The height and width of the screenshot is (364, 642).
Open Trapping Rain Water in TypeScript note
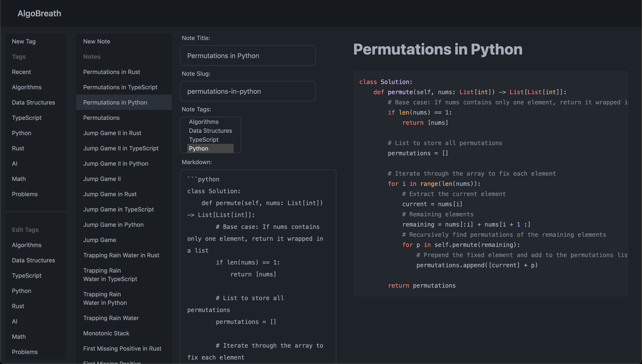pos(110,275)
